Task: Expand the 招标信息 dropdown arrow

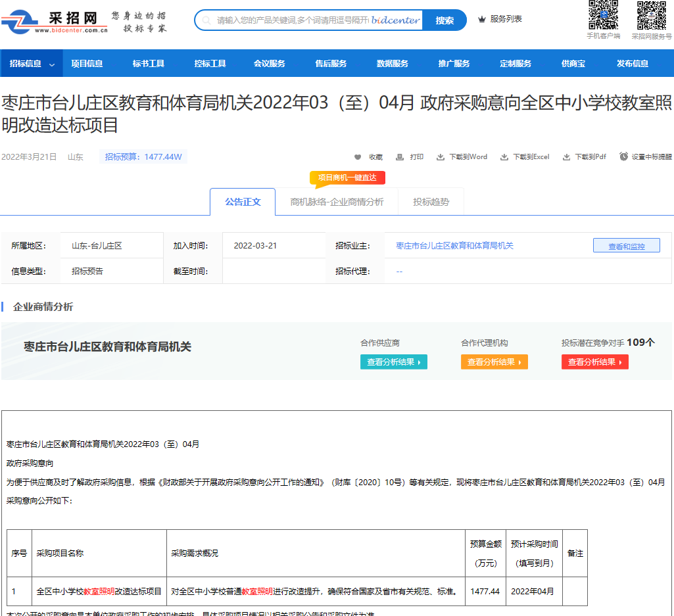Action: 52,64
